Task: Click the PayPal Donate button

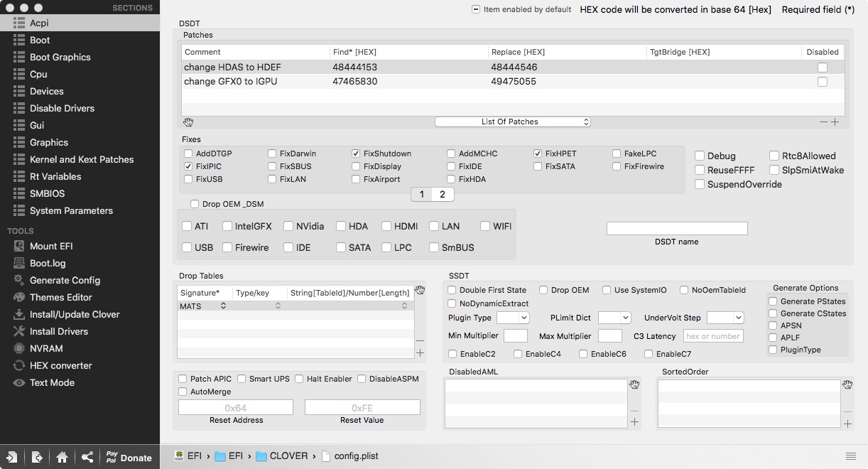Action: 129,457
